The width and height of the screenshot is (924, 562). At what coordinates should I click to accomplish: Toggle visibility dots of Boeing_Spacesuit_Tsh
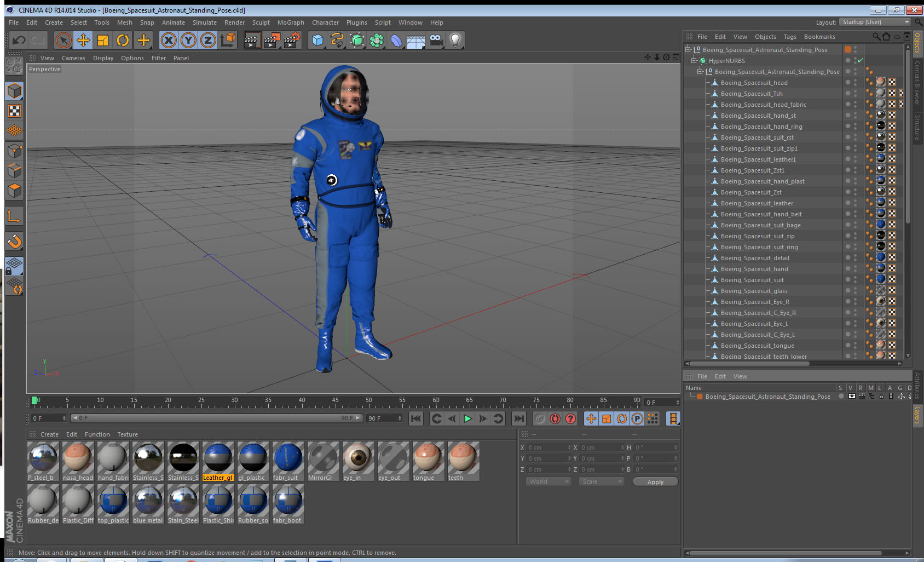(x=855, y=94)
